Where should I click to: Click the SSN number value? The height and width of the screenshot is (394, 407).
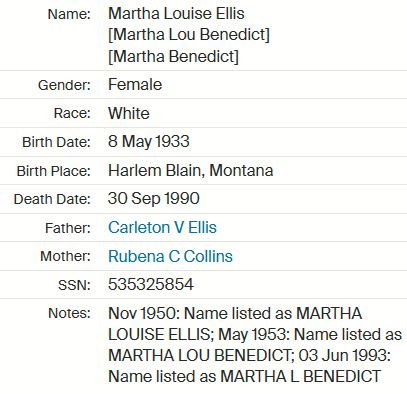tap(151, 285)
